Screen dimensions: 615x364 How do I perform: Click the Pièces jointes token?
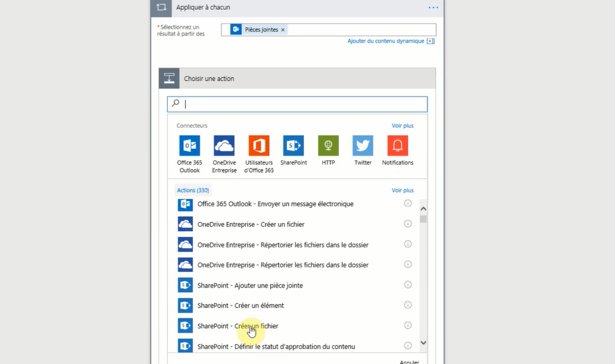point(259,30)
